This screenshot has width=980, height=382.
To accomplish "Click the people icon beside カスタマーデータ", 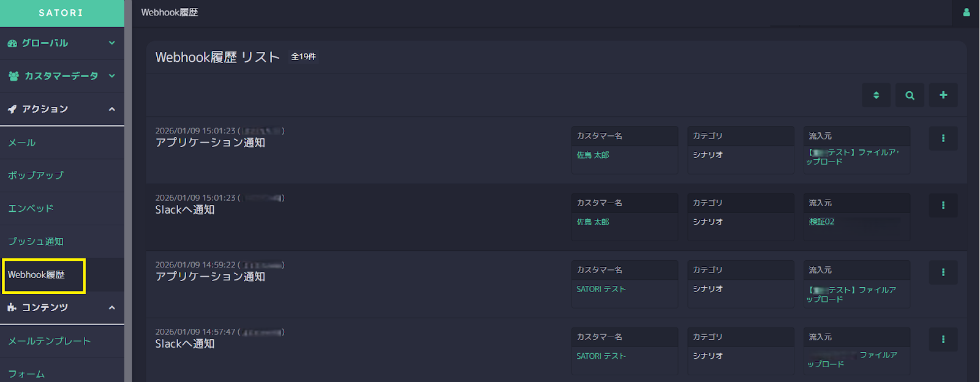I will point(13,76).
